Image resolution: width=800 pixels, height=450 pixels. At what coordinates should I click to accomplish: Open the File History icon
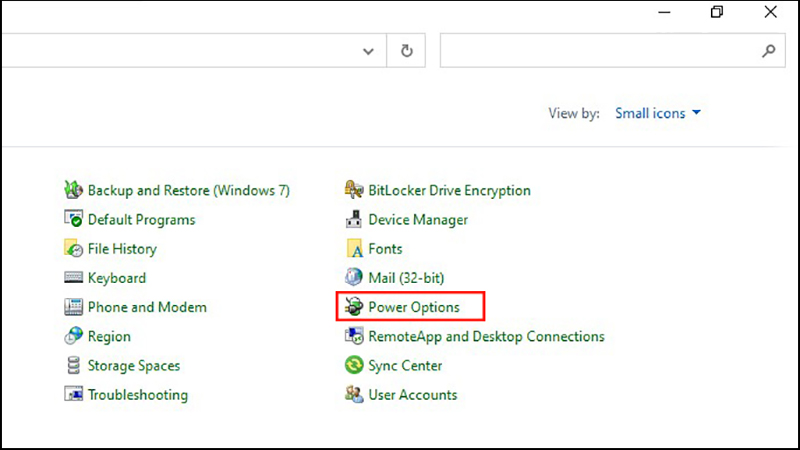coord(73,248)
